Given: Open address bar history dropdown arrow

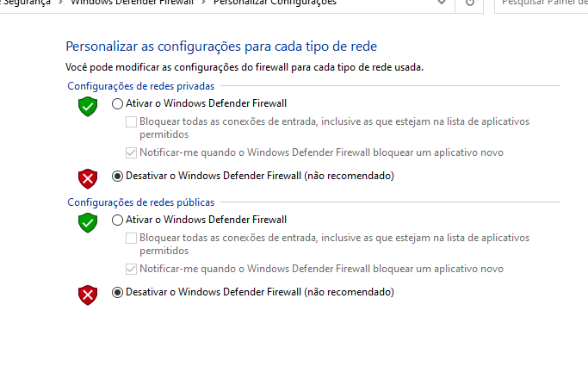Looking at the screenshot, I should click(x=442, y=3).
